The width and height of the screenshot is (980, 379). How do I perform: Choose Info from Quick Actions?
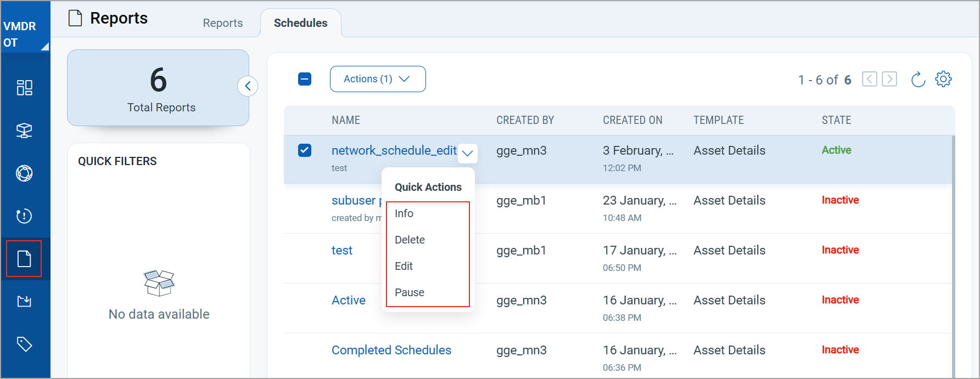click(404, 213)
